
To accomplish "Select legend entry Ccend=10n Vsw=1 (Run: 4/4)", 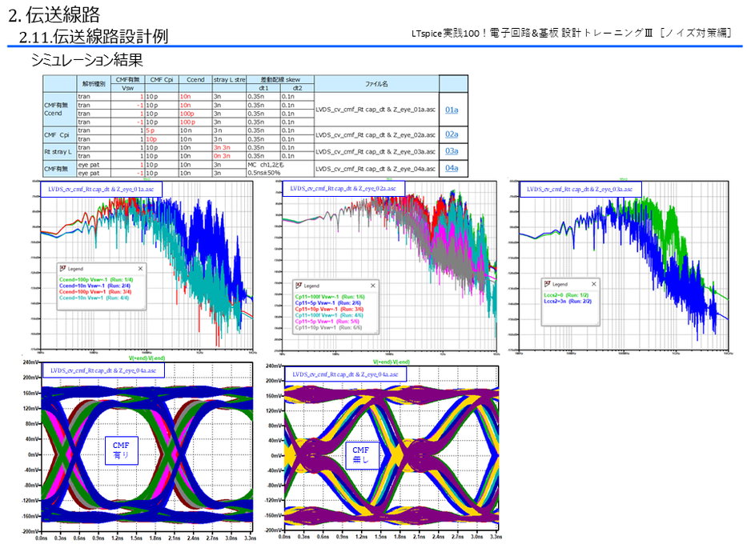I will (94, 298).
